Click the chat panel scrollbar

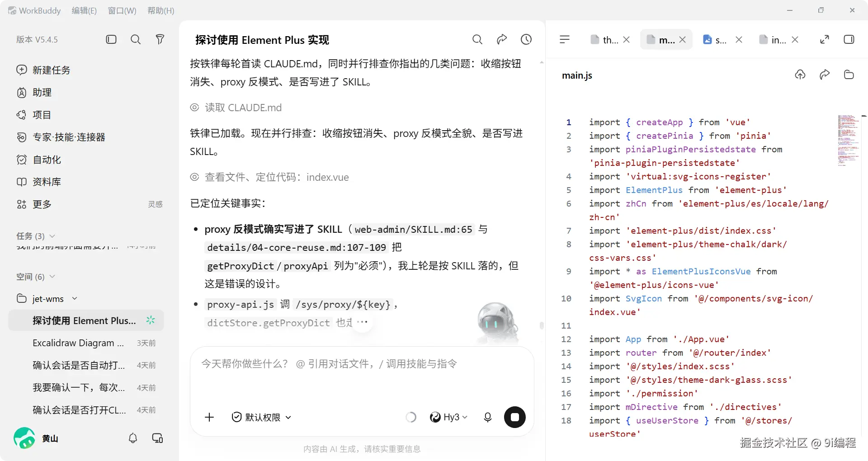click(x=542, y=325)
